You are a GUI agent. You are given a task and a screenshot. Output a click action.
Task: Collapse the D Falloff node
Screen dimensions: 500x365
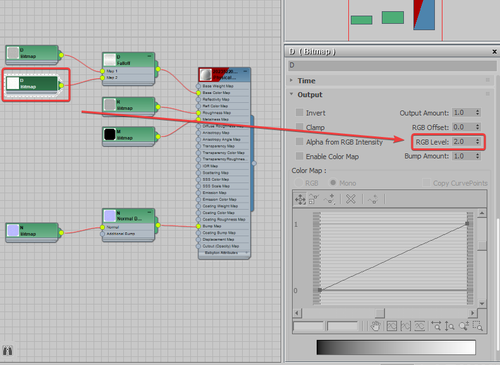click(x=149, y=56)
